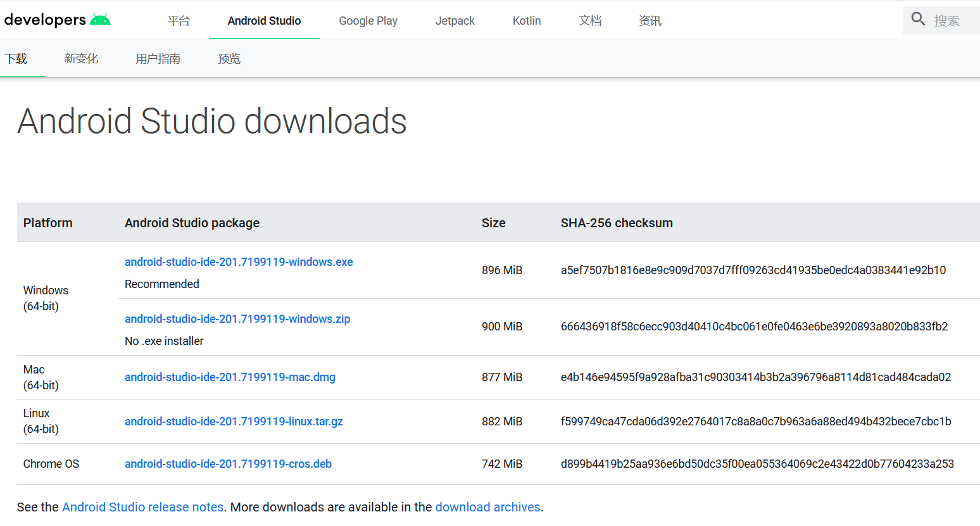The height and width of the screenshot is (526, 980).
Task: Download the recommended Windows exe installer
Action: pos(239,261)
